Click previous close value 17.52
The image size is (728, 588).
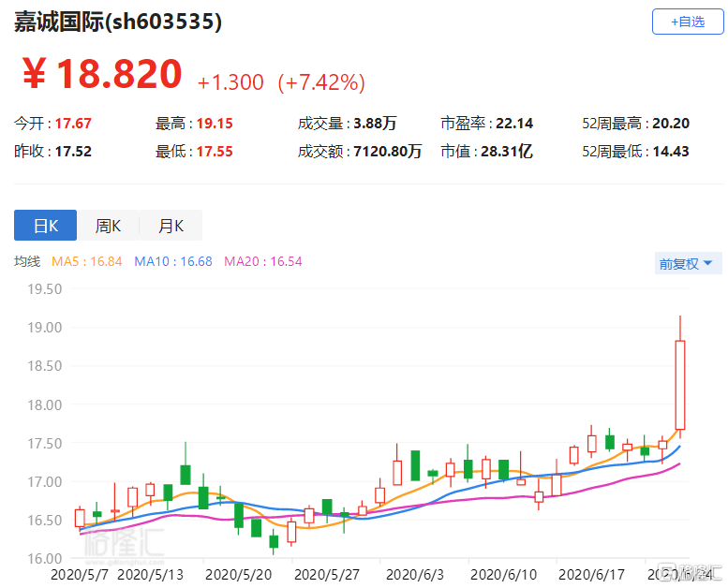(73, 152)
